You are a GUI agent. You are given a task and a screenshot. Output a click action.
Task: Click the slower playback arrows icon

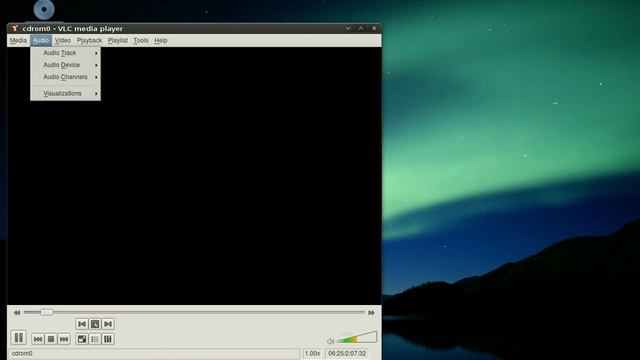tap(17, 313)
